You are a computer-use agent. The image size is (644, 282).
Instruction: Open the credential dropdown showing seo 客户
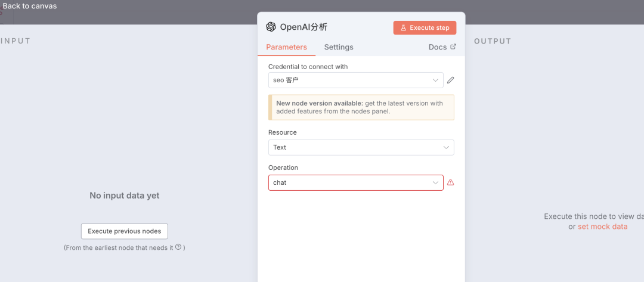coord(355,80)
